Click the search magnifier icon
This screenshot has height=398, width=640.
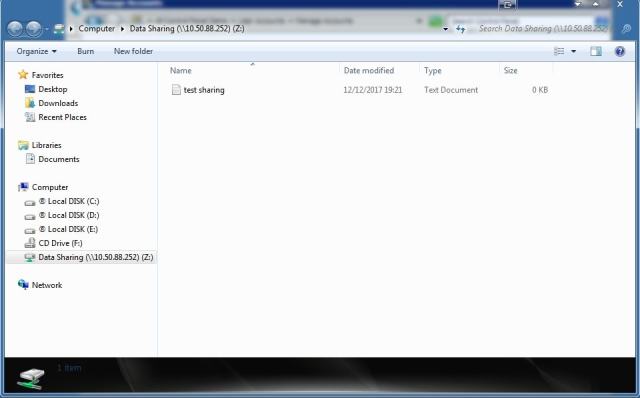(626, 29)
